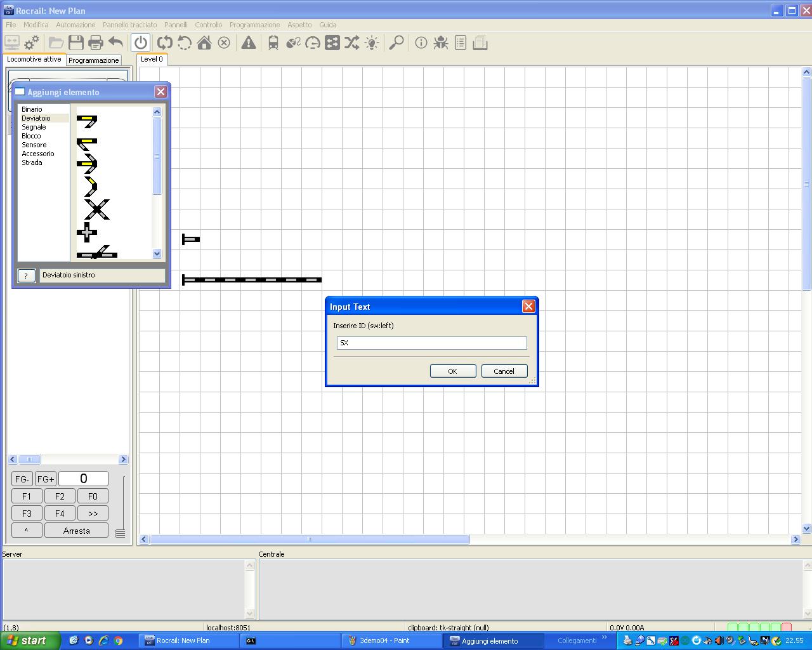Click the magnifying glass zoom icon

click(396, 43)
